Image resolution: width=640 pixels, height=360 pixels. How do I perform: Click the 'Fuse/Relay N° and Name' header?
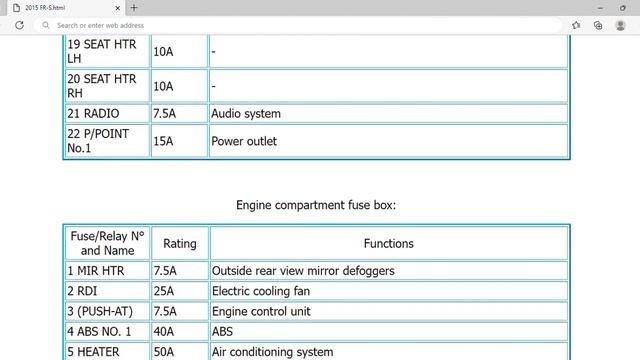(107, 243)
